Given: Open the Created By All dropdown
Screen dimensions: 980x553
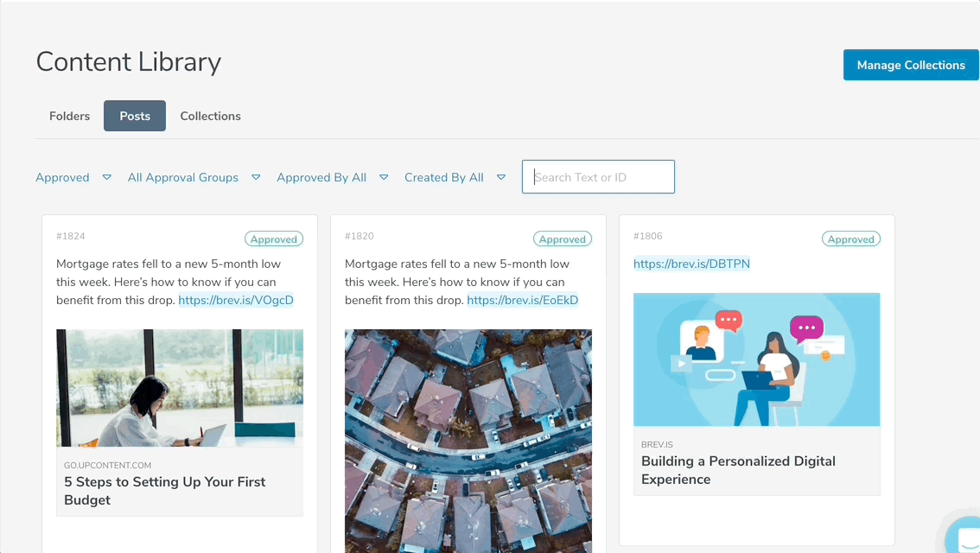Looking at the screenshot, I should 455,177.
